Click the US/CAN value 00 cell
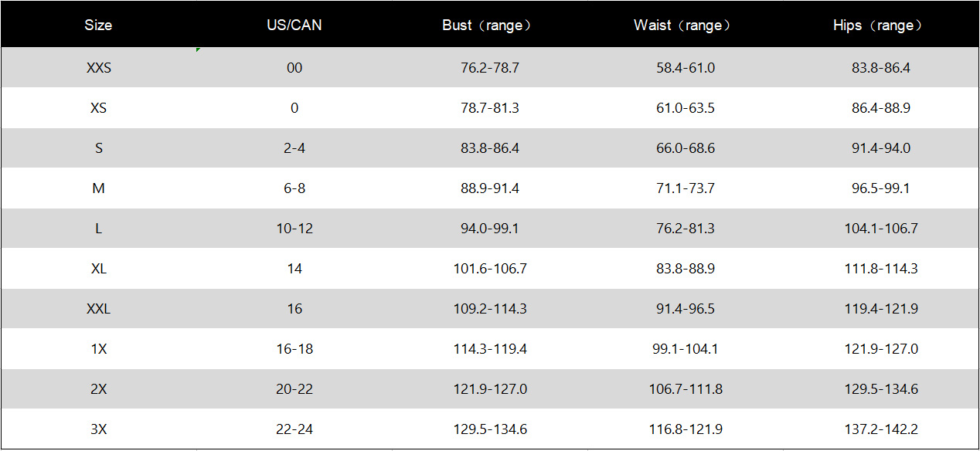This screenshot has height=451, width=980. [294, 68]
